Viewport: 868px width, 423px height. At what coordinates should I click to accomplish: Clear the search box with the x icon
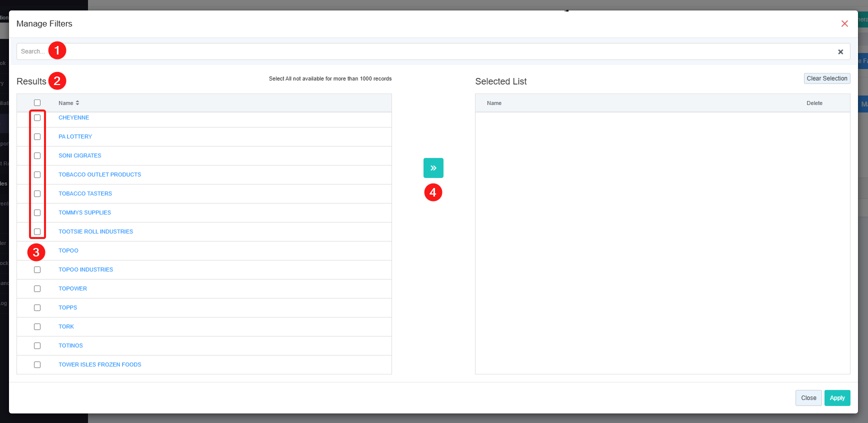[x=840, y=51]
